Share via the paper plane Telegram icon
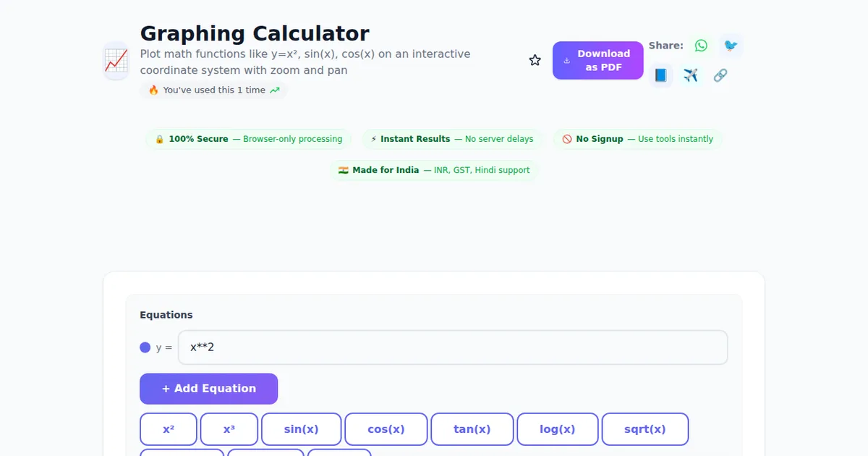Screen dimensions: 868x456 click(690, 75)
